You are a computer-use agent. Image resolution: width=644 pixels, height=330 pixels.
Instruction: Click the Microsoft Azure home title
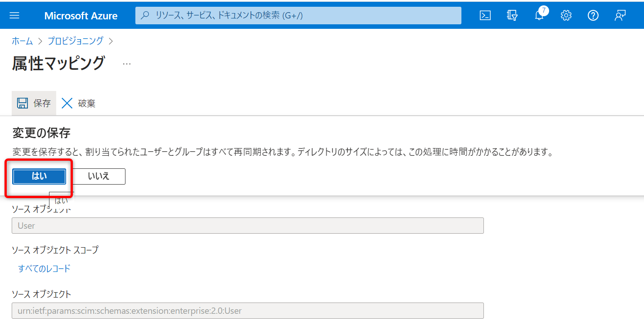(x=81, y=16)
